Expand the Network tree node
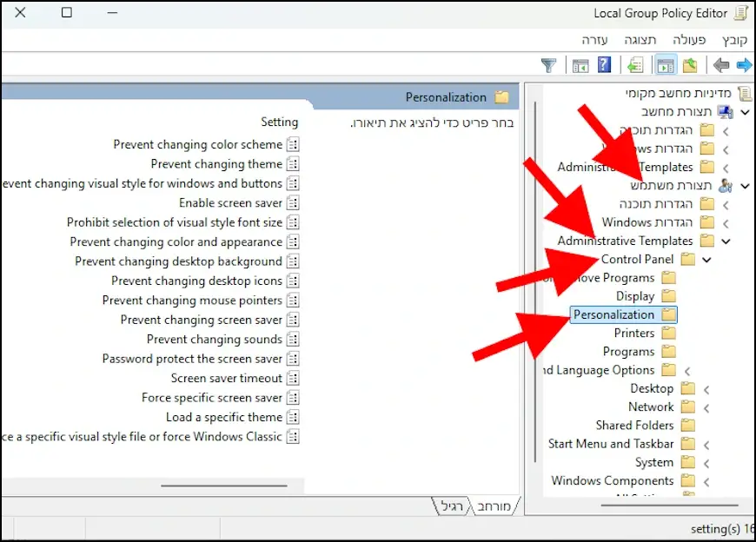756x542 pixels. (706, 408)
